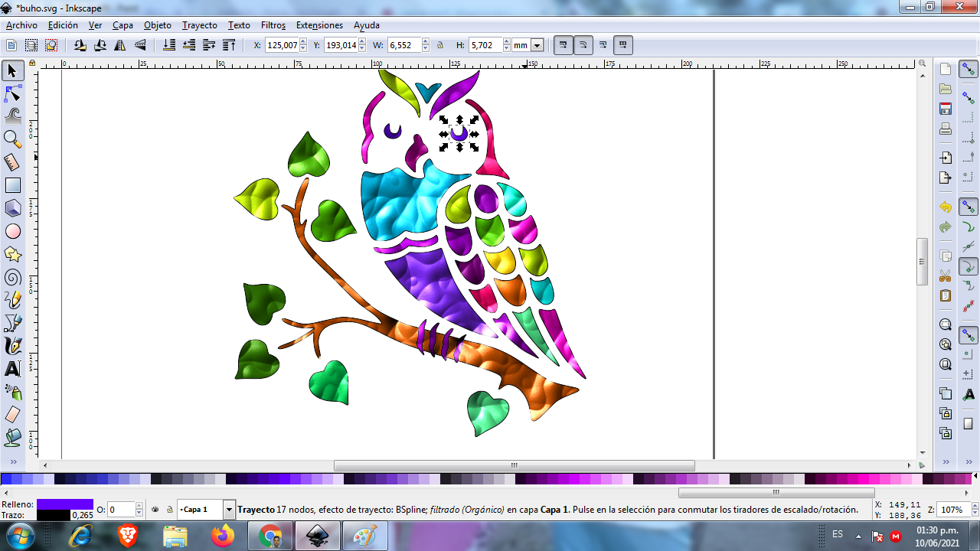The image size is (980, 551).
Task: Toggle current layer lock
Action: click(168, 509)
